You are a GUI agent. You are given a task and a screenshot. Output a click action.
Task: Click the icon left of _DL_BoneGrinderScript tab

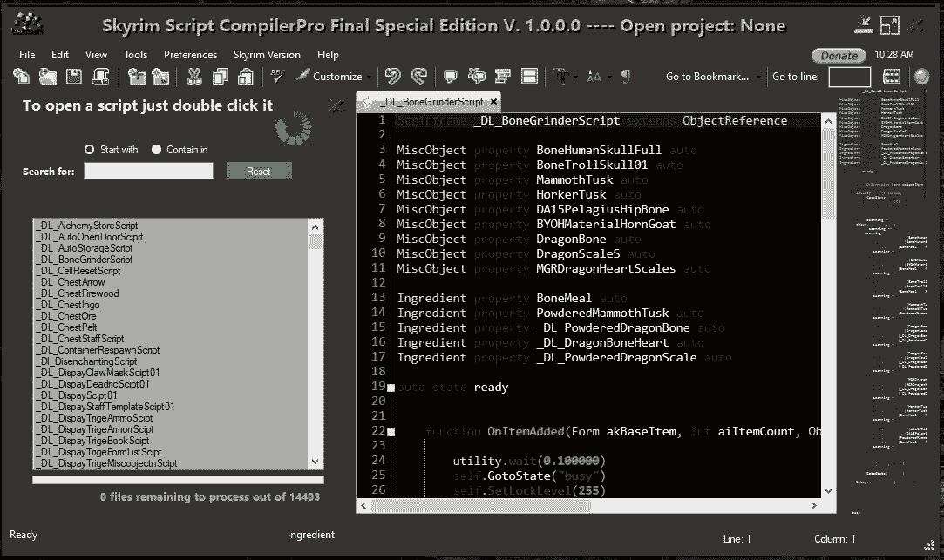(367, 102)
